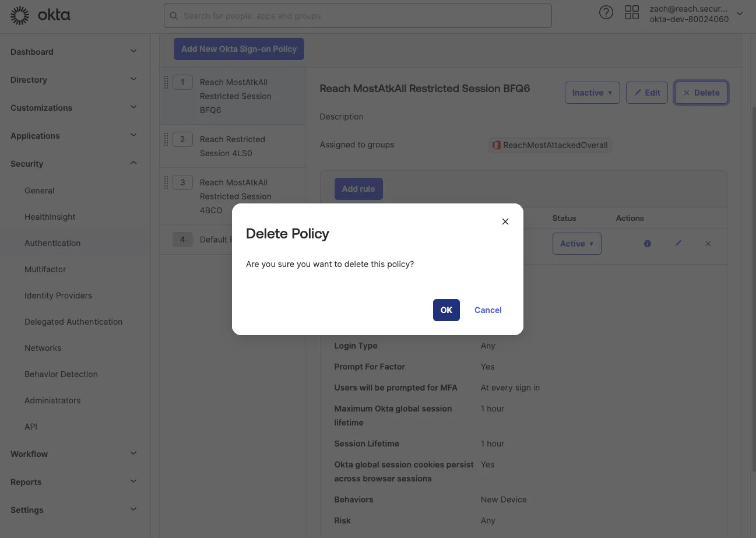Expand the Customizations menu

tap(75, 108)
